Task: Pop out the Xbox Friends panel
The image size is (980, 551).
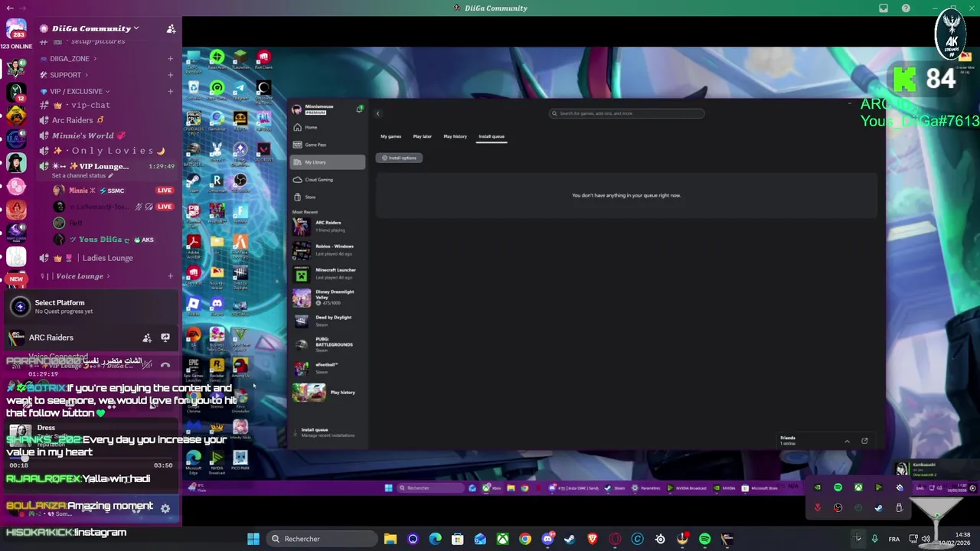Action: [x=864, y=441]
